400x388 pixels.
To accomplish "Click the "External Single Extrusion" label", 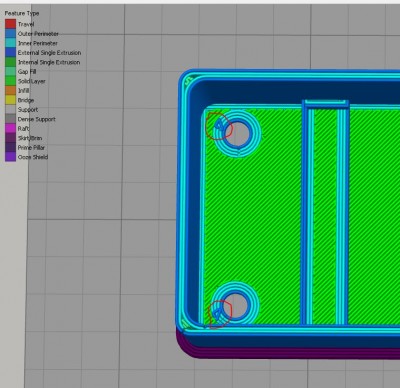I will pos(49,53).
